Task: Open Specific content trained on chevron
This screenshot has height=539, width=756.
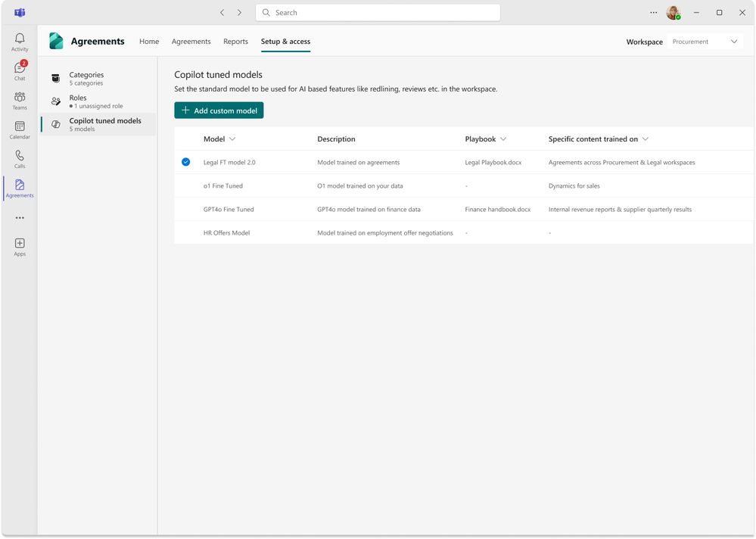Action: coord(645,139)
